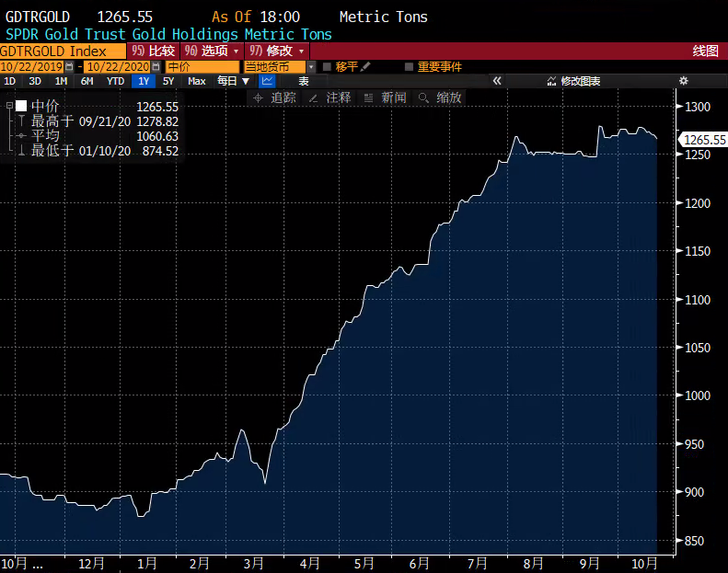Click the 850 y-axis label
This screenshot has height=573, width=728.
[694, 541]
